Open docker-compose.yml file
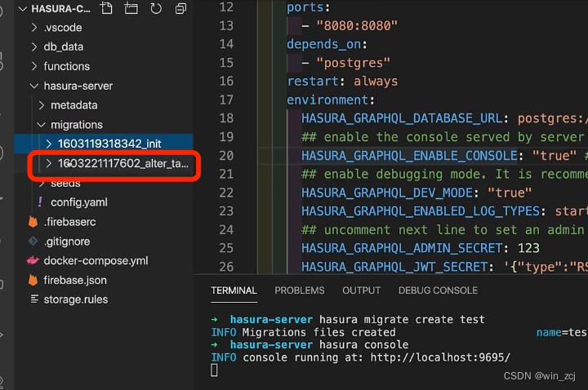The image size is (588, 390). click(x=96, y=261)
